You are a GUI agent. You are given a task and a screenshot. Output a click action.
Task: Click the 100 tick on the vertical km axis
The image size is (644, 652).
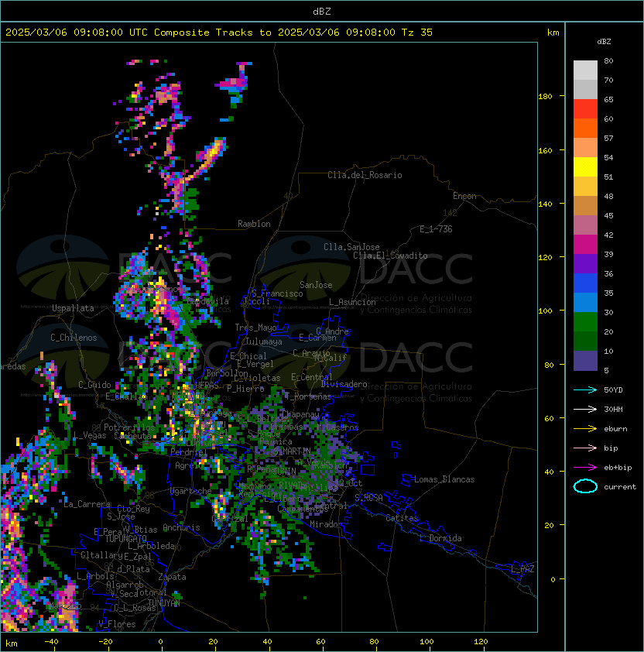[545, 311]
